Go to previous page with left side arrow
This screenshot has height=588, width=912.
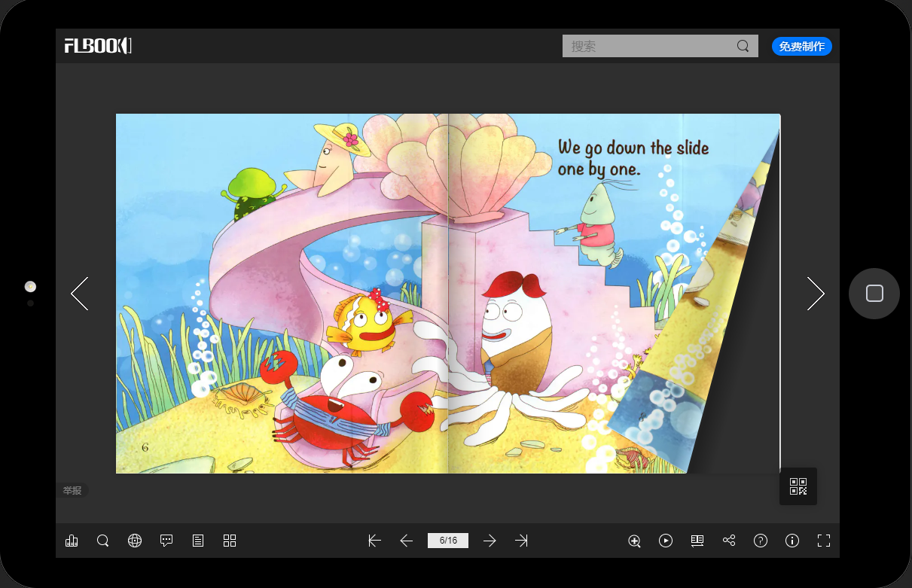[80, 294]
